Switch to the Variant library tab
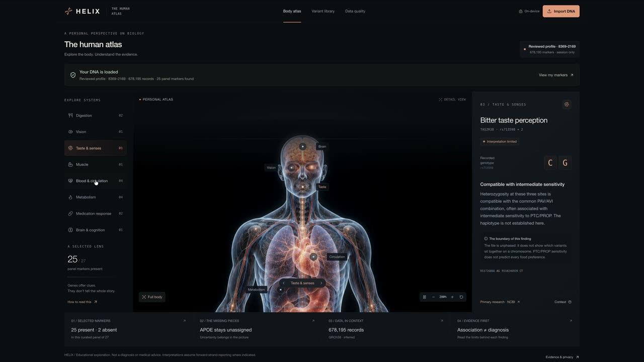This screenshot has height=362, width=644. coord(323,11)
